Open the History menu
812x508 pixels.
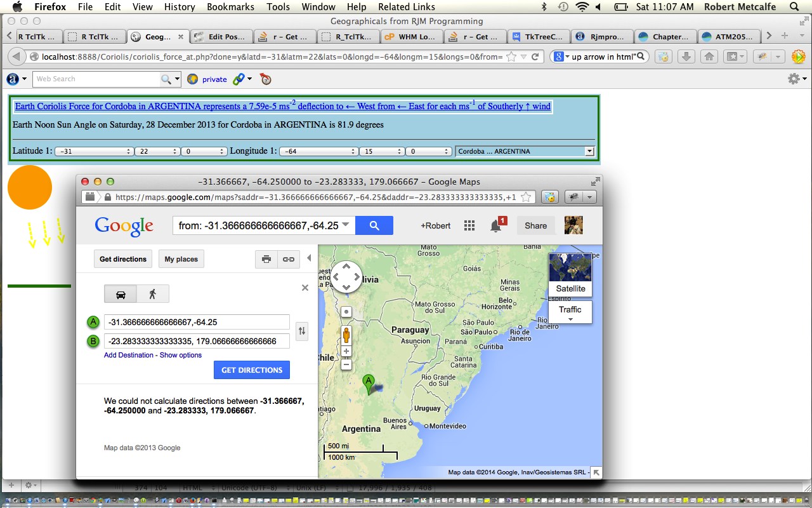180,7
